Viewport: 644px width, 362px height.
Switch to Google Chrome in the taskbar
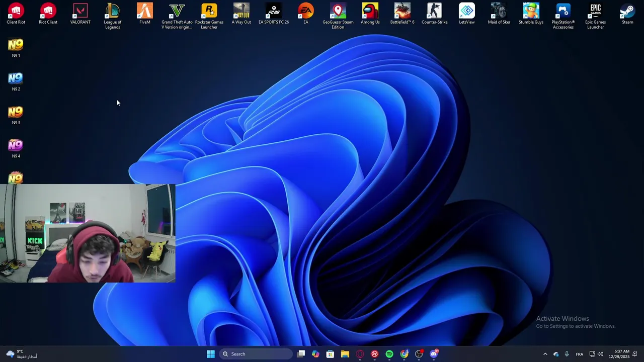(404, 354)
